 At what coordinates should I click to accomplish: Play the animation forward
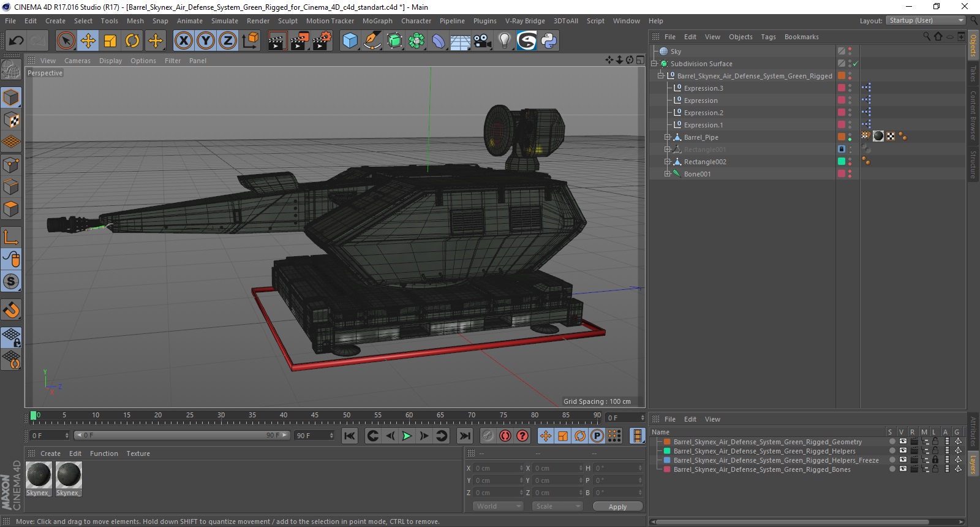point(407,436)
